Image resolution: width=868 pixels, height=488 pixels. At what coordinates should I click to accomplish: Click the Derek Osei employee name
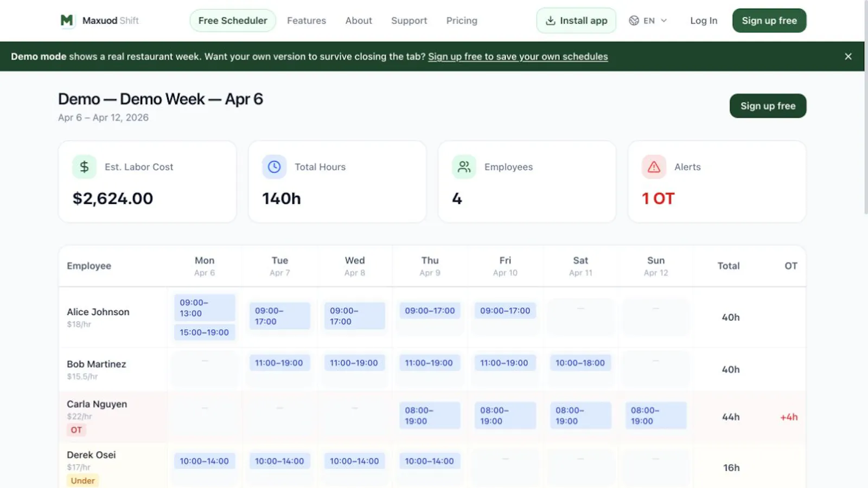point(91,454)
